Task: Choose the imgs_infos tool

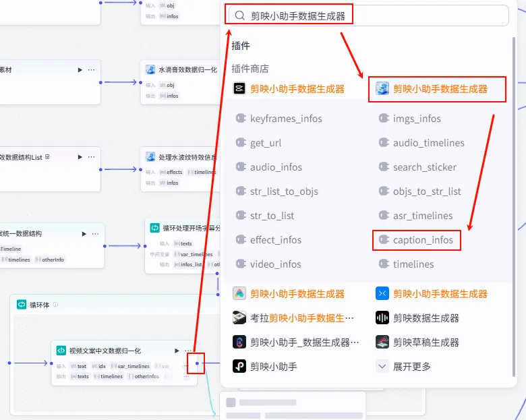Action: tap(410, 119)
